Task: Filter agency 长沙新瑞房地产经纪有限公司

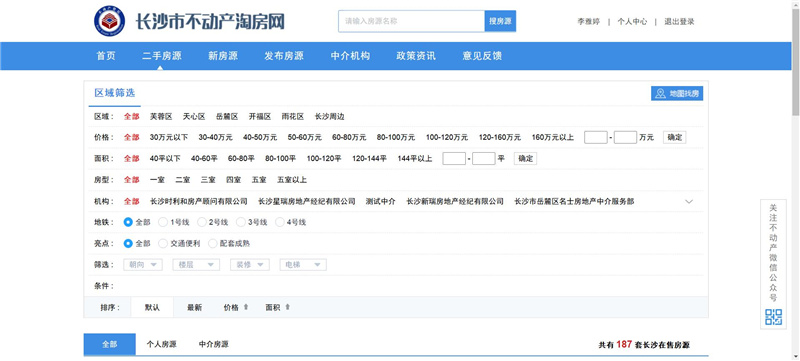Action: pyautogui.click(x=455, y=201)
